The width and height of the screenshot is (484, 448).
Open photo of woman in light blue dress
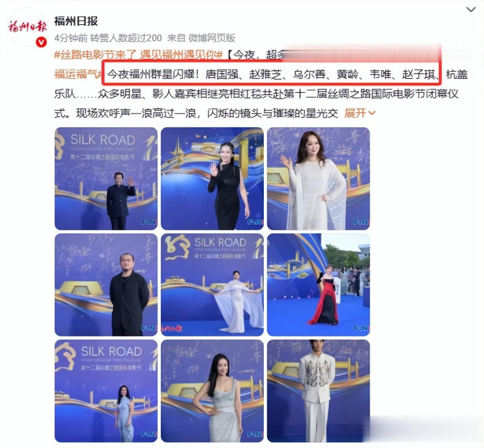coord(106,391)
